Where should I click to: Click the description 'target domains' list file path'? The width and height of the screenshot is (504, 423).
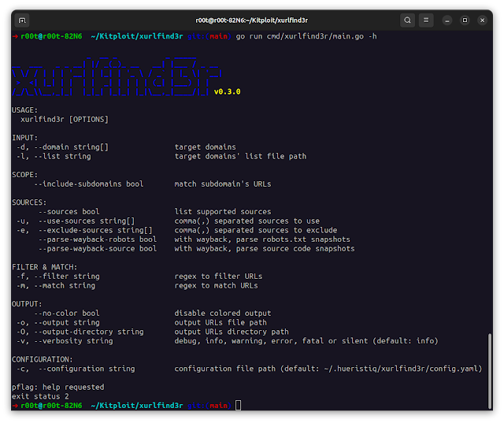click(x=240, y=157)
